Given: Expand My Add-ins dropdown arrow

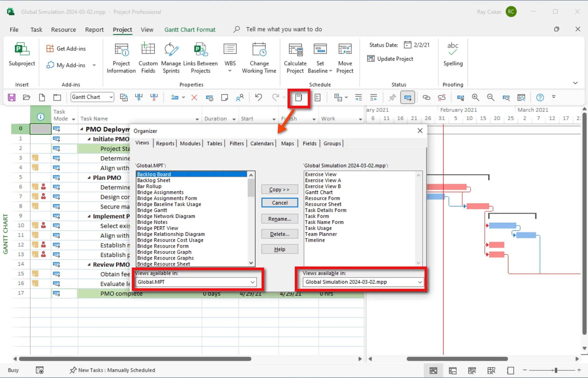Looking at the screenshot, I should coord(94,65).
